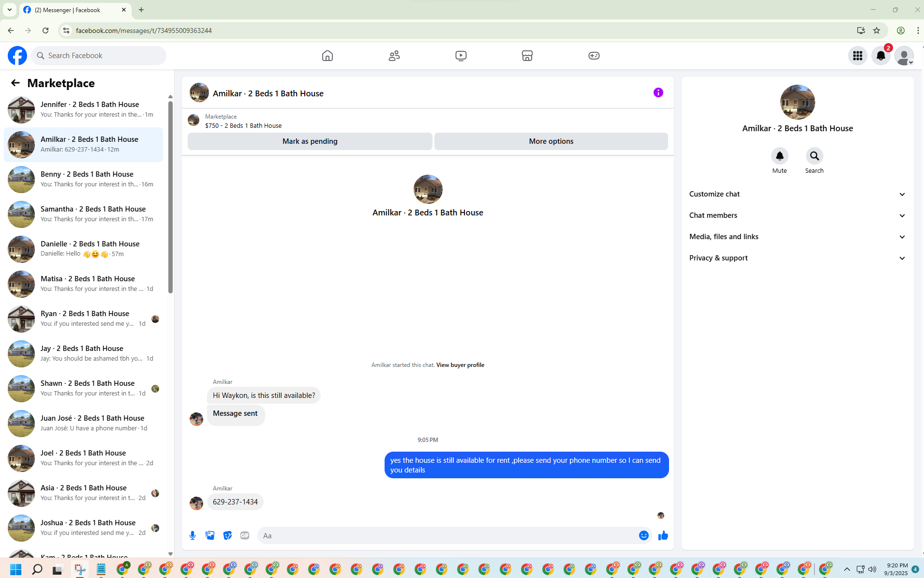Open Danielle's conversation
924x578 pixels.
(x=83, y=249)
